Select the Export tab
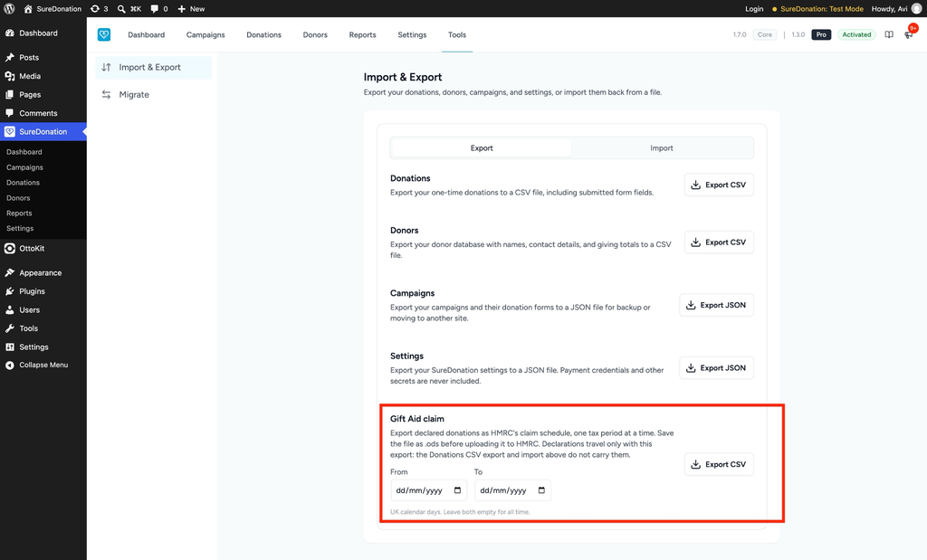Image resolution: width=927 pixels, height=560 pixels. tap(482, 148)
